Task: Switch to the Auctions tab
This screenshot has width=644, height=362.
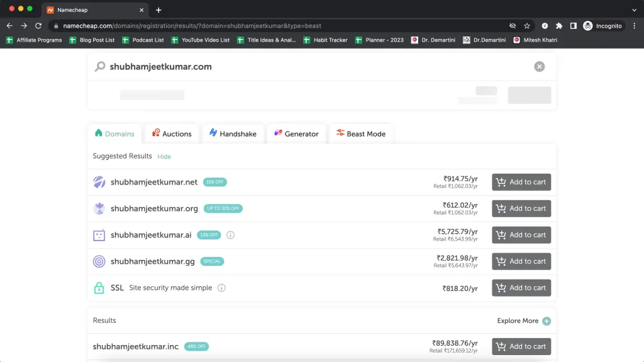Action: [172, 133]
